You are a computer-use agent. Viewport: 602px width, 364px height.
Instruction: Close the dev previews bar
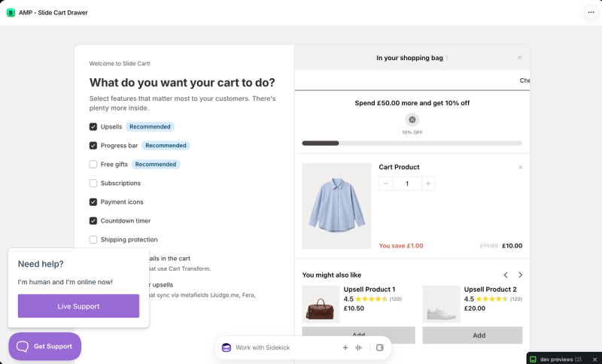[x=594, y=359]
